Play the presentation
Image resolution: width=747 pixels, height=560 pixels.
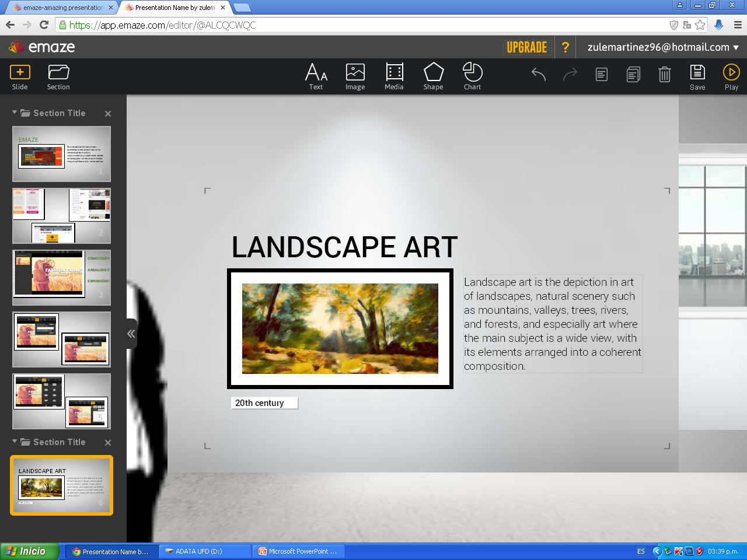pyautogui.click(x=731, y=77)
